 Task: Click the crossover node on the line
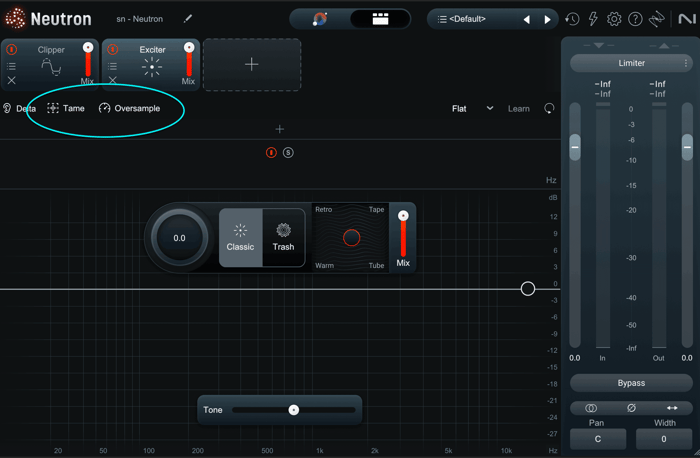528,289
